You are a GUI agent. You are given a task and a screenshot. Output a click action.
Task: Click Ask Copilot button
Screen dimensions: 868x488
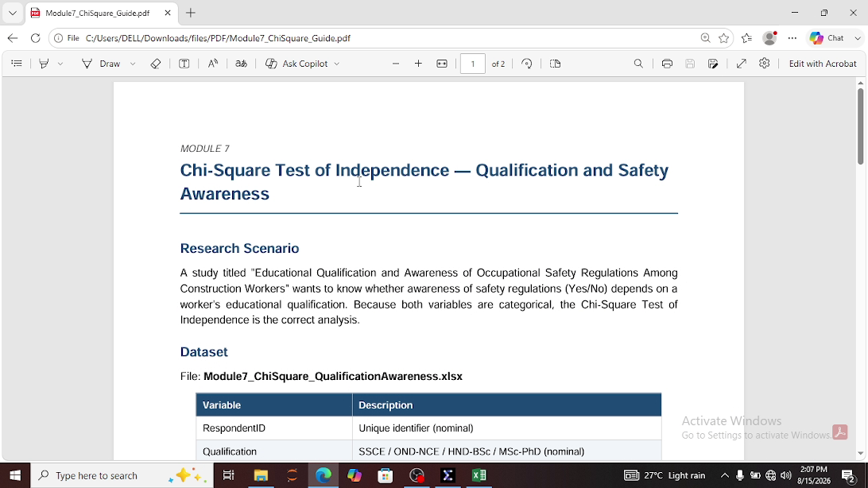pyautogui.click(x=296, y=64)
